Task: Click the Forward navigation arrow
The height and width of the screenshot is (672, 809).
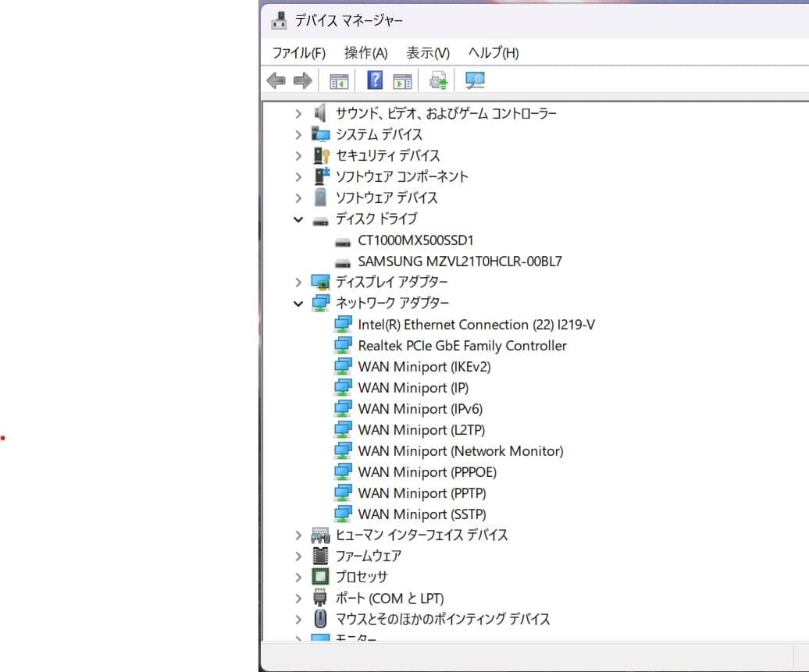Action: [x=303, y=80]
